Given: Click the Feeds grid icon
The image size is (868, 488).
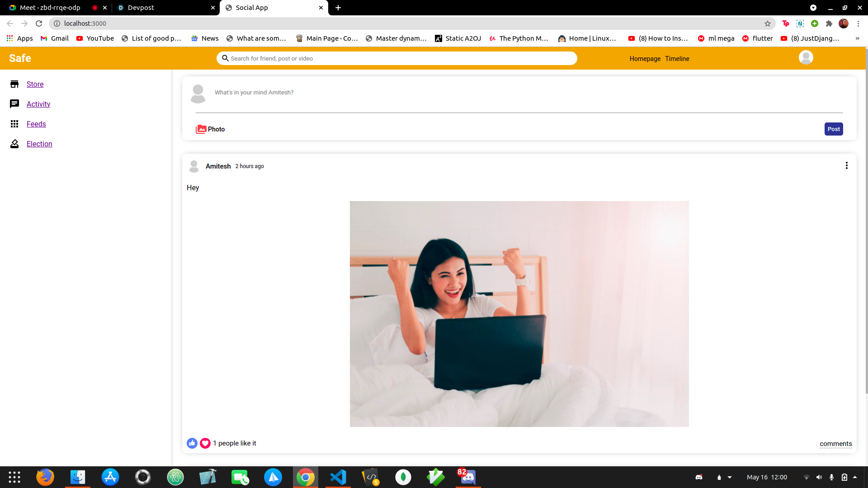Looking at the screenshot, I should 14,124.
